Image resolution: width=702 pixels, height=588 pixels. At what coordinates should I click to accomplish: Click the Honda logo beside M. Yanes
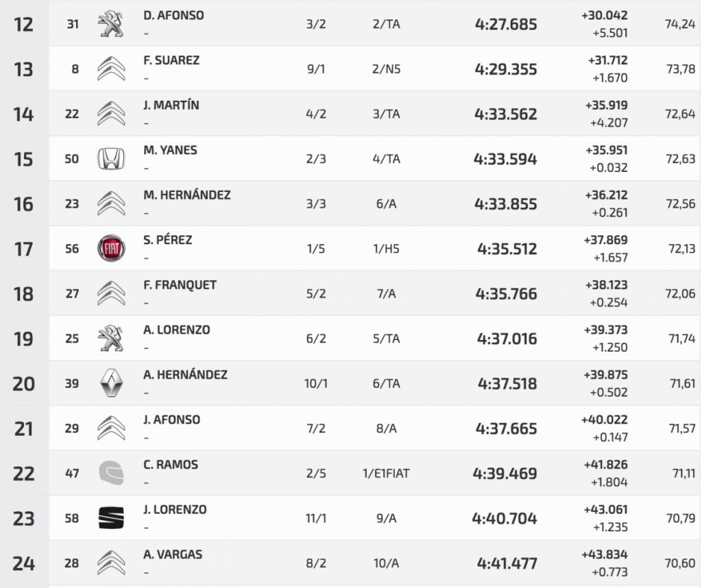(x=110, y=159)
